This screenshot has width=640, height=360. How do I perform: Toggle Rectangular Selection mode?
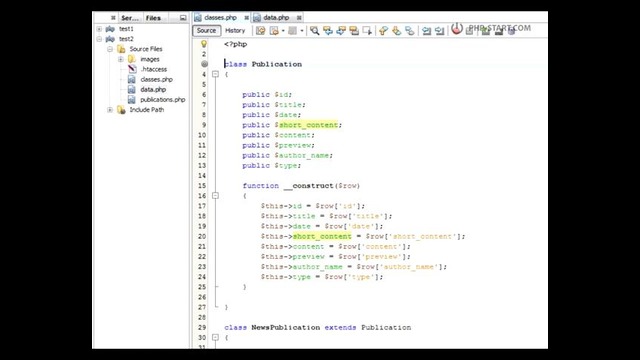(x=367, y=31)
